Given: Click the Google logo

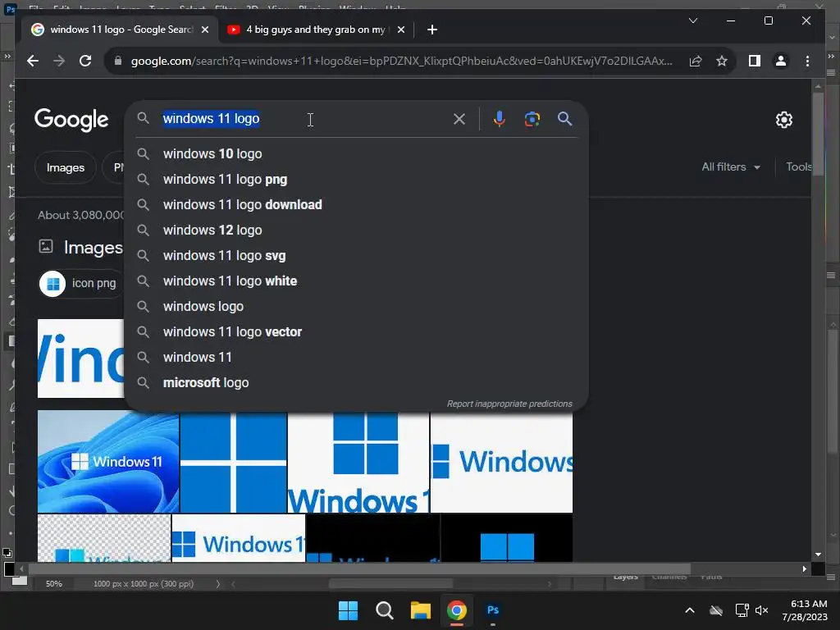Looking at the screenshot, I should pyautogui.click(x=71, y=120).
